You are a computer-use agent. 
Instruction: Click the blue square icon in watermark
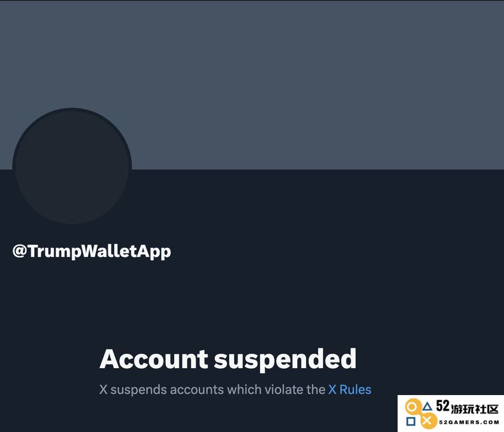click(x=411, y=421)
